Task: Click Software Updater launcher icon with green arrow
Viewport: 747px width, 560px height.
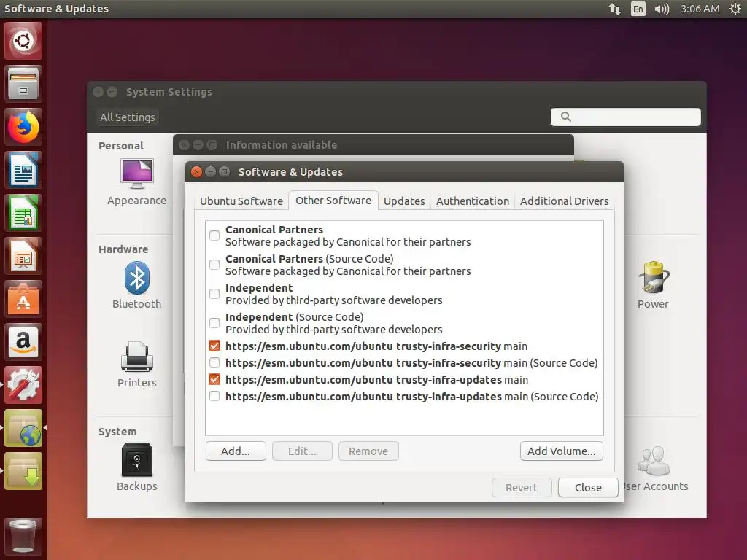Action: pos(23,471)
